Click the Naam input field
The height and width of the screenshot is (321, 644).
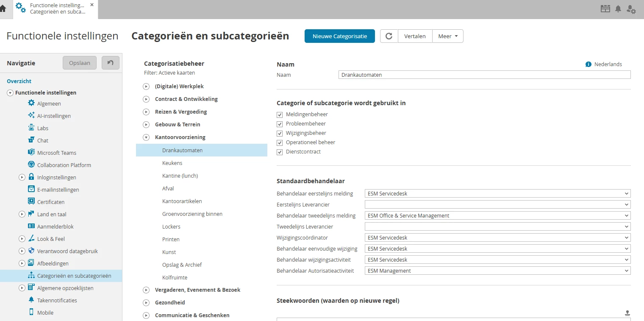coord(485,75)
